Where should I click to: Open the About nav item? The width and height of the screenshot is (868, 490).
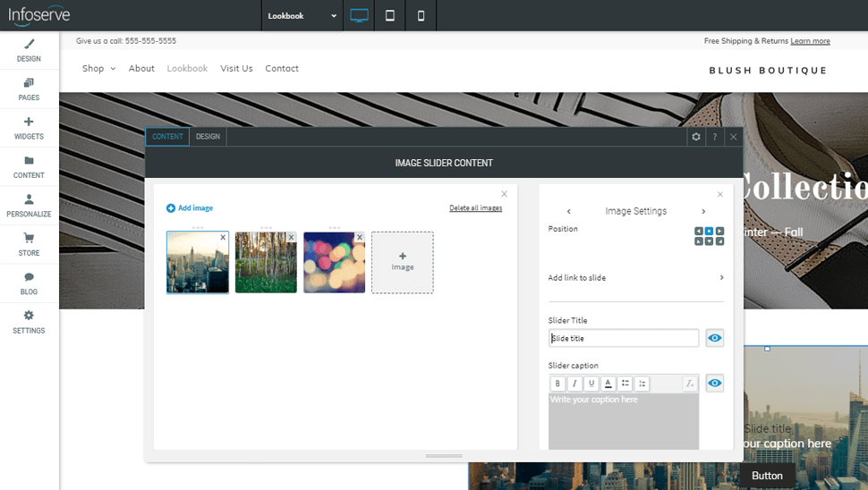pyautogui.click(x=141, y=69)
